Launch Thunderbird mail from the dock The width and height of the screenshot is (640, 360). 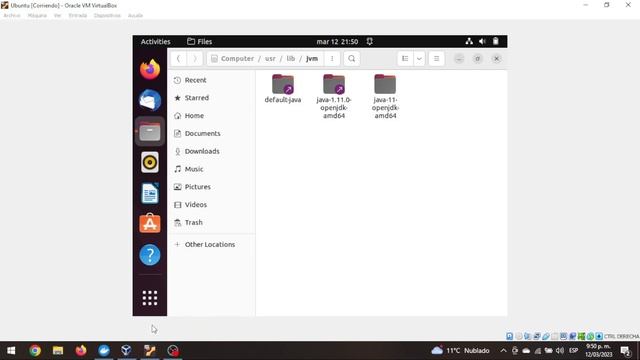click(150, 100)
